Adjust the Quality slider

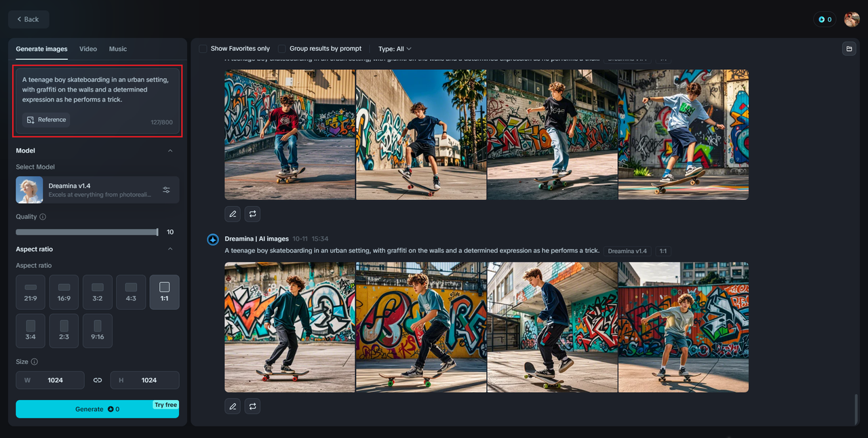[87, 232]
